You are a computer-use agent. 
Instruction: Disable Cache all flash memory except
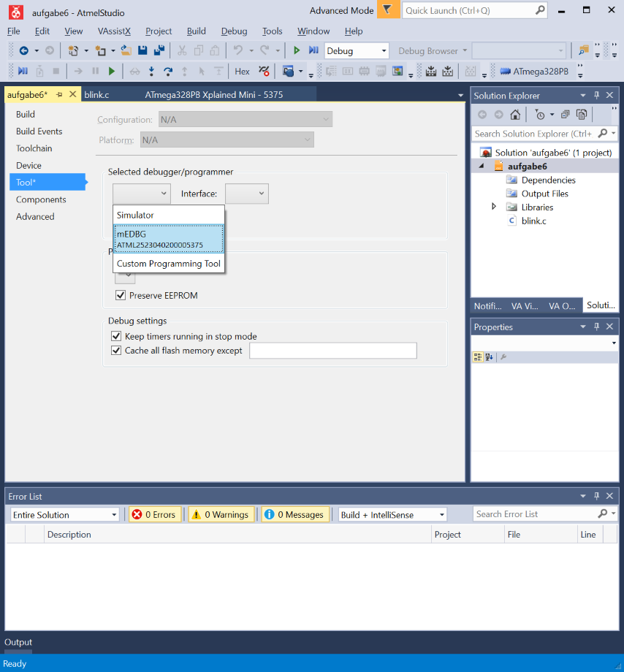click(x=116, y=351)
